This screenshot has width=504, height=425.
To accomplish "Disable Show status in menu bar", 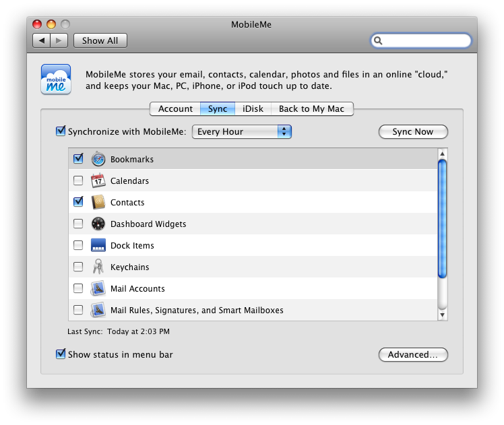I will click(61, 354).
